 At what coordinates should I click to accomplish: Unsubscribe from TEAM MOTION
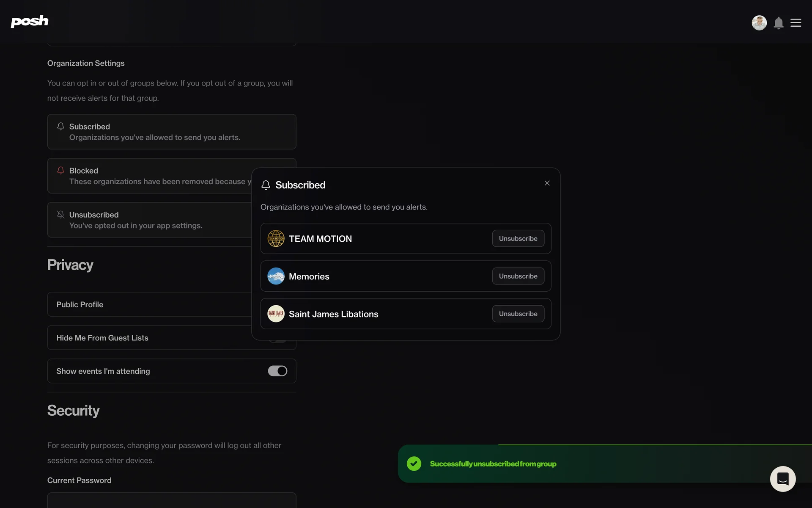[x=518, y=239]
